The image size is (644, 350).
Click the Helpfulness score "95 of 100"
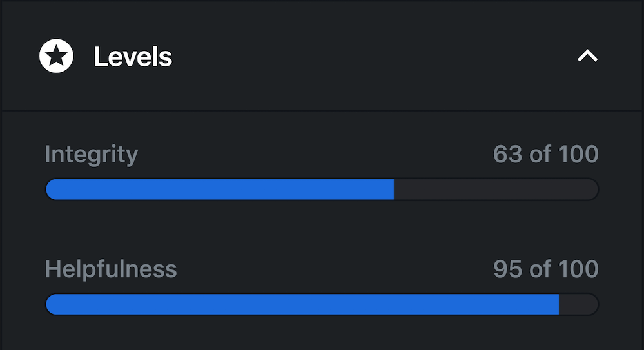coord(545,269)
